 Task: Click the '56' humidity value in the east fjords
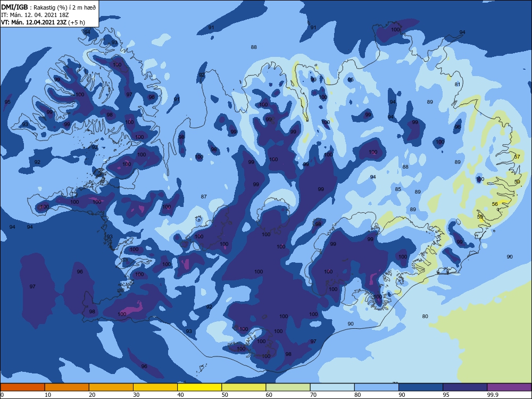click(495, 204)
